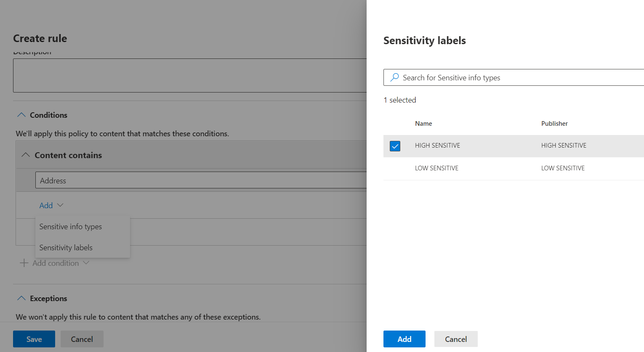Sort by the Name column header
The width and height of the screenshot is (644, 352).
pos(423,124)
